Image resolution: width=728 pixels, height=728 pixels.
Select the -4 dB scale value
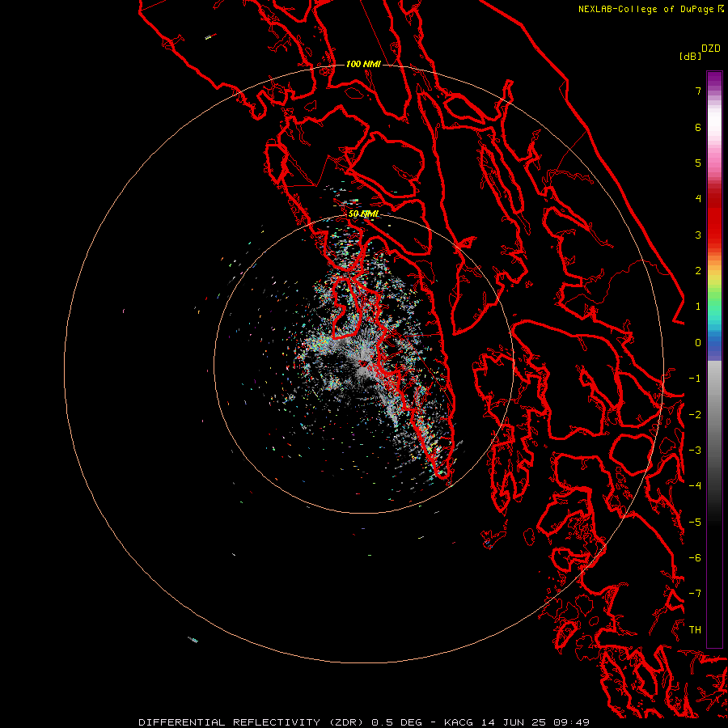(695, 486)
